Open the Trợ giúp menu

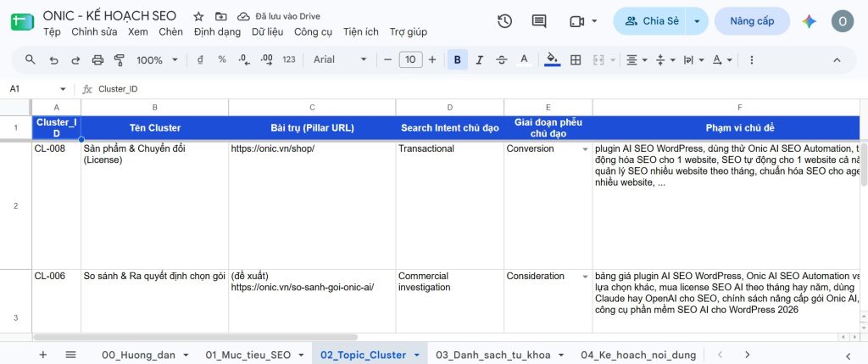(x=408, y=31)
